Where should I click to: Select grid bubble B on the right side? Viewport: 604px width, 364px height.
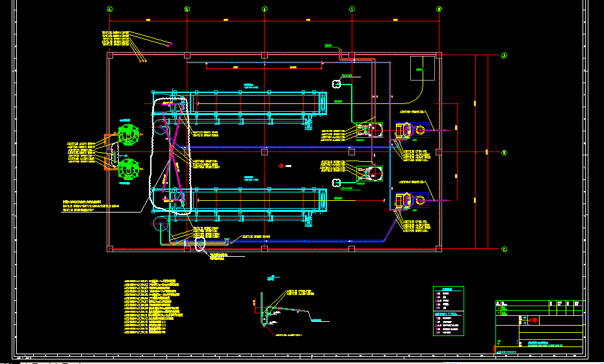(503, 152)
